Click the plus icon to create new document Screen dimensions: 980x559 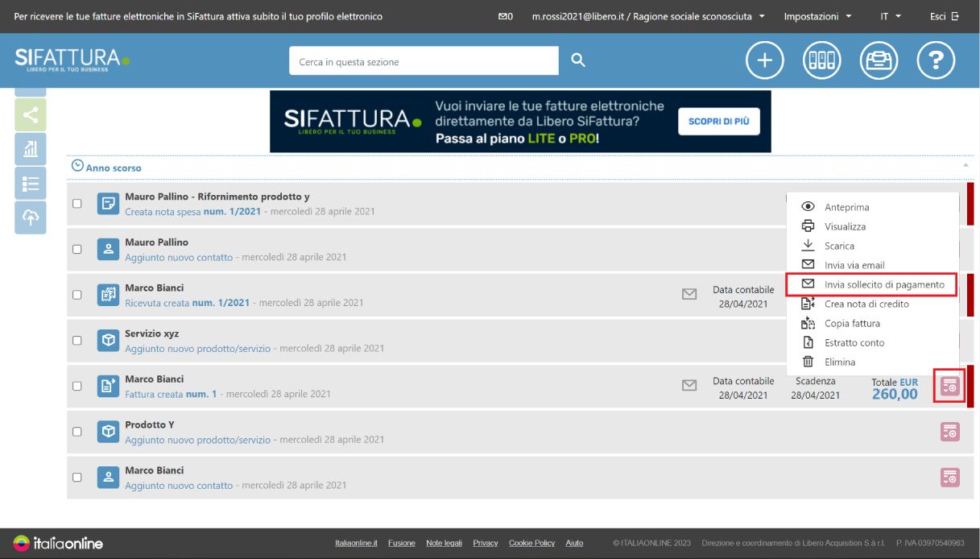coord(764,60)
